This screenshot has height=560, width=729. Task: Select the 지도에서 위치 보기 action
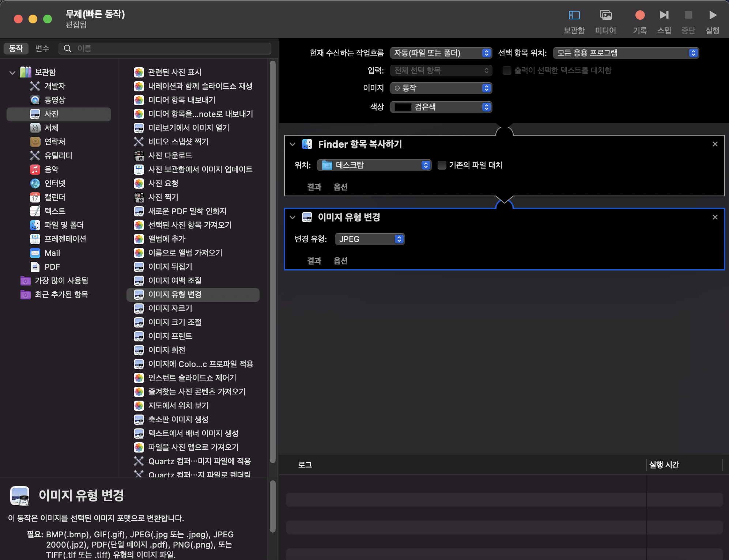(193, 406)
